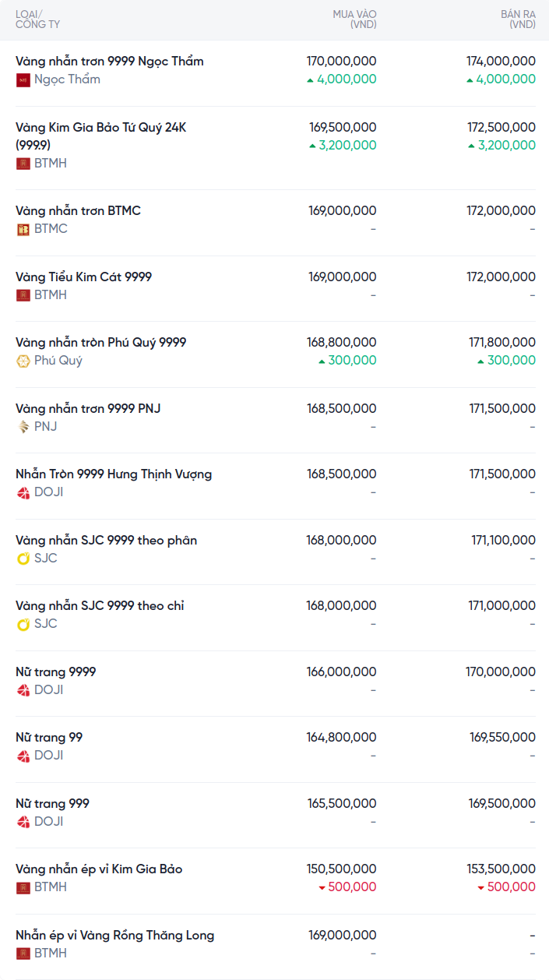Open Nữ trang 9999 product row
The width and height of the screenshot is (549, 980).
pyautogui.click(x=56, y=672)
